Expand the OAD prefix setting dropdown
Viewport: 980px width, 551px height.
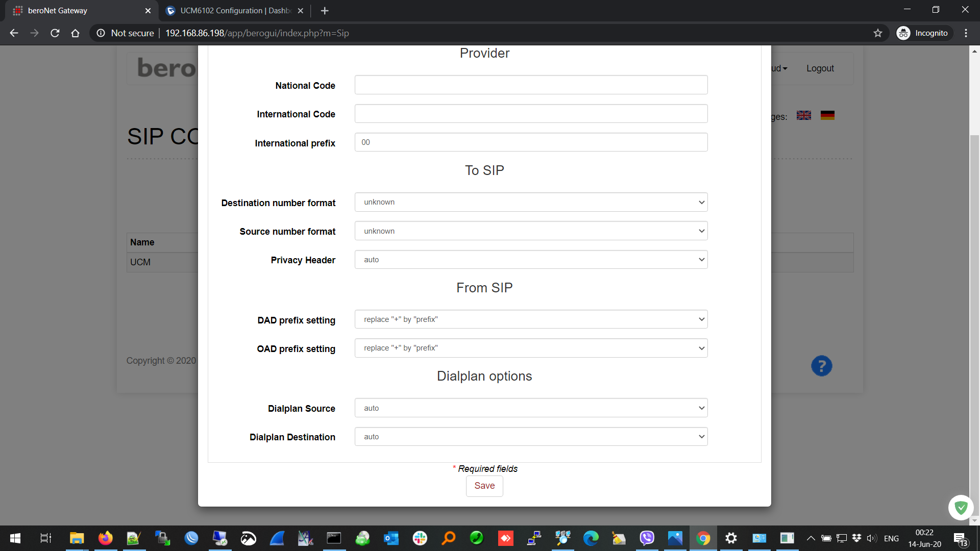[x=531, y=348]
